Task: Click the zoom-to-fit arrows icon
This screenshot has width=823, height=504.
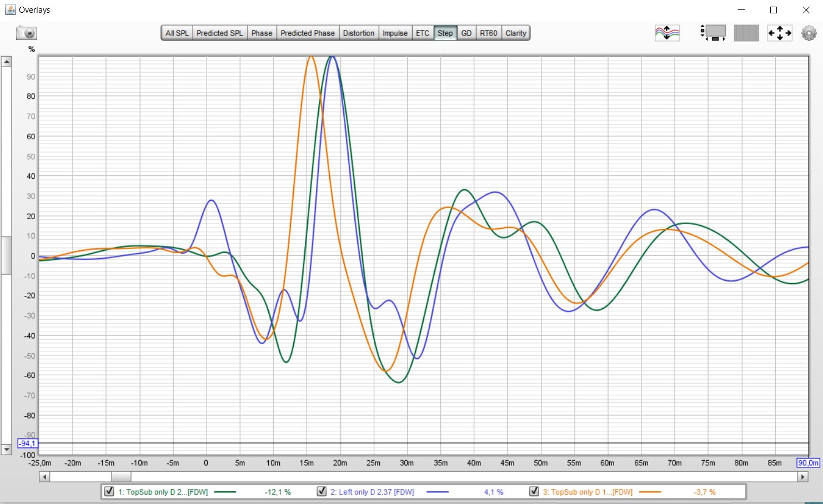Action: (780, 33)
